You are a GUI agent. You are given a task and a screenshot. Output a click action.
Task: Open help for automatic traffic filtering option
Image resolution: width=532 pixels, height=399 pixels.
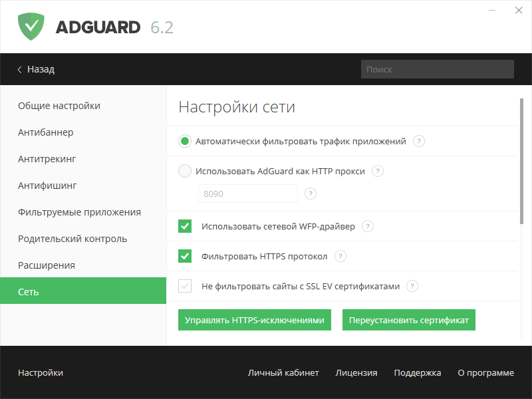419,141
